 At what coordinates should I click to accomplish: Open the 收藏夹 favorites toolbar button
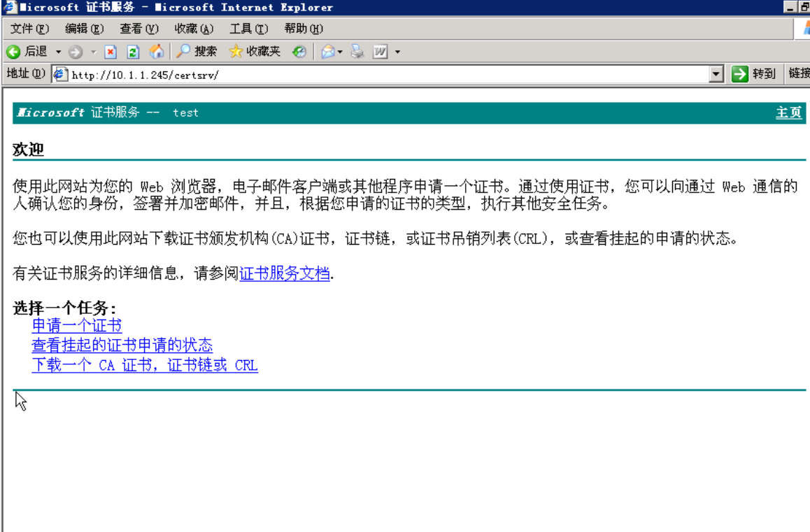pyautogui.click(x=255, y=51)
